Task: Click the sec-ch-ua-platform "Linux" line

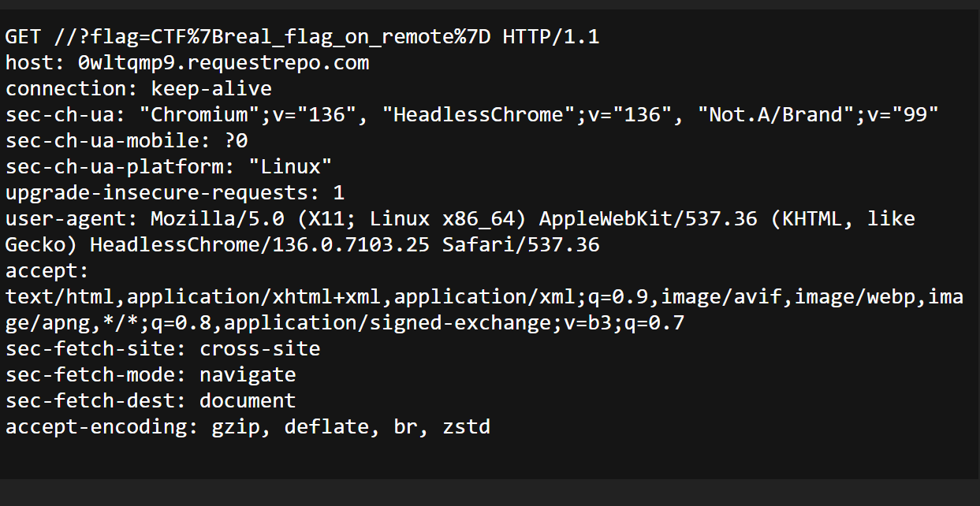Action: [169, 166]
